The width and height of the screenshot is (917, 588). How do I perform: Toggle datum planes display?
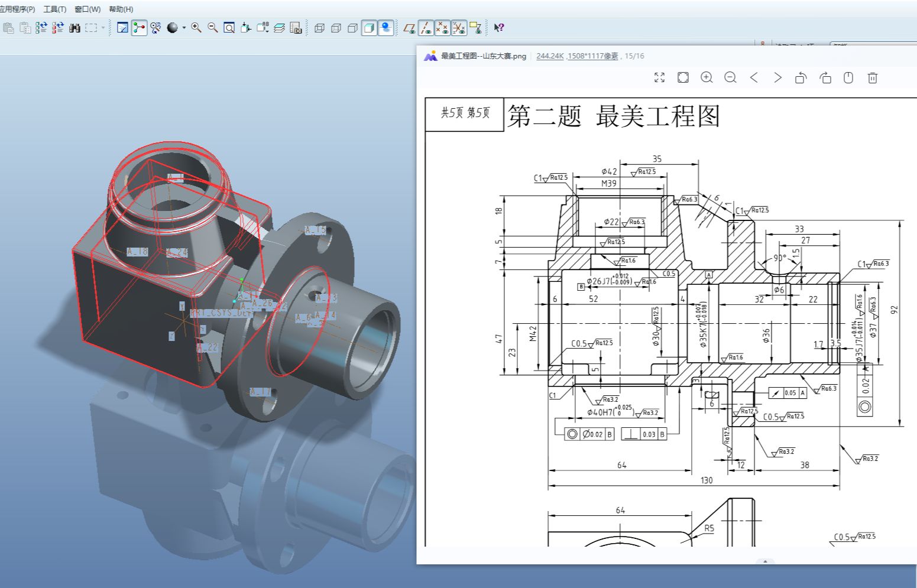tap(409, 28)
